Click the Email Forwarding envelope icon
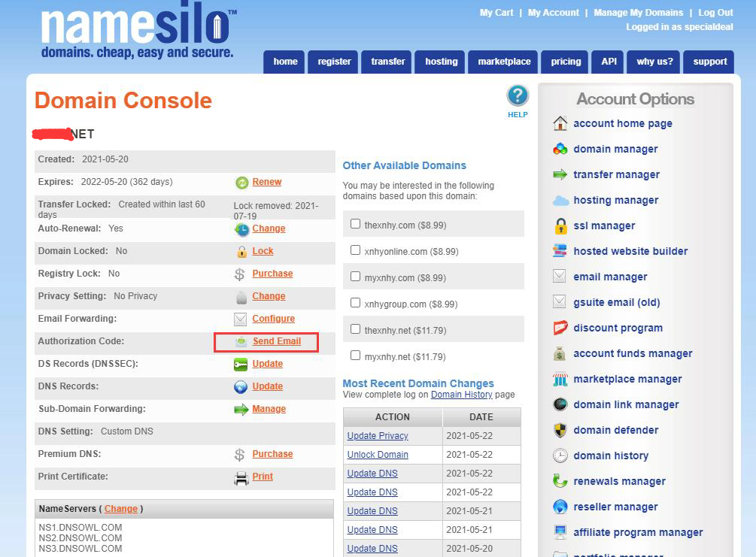This screenshot has width=756, height=557. pyautogui.click(x=240, y=319)
